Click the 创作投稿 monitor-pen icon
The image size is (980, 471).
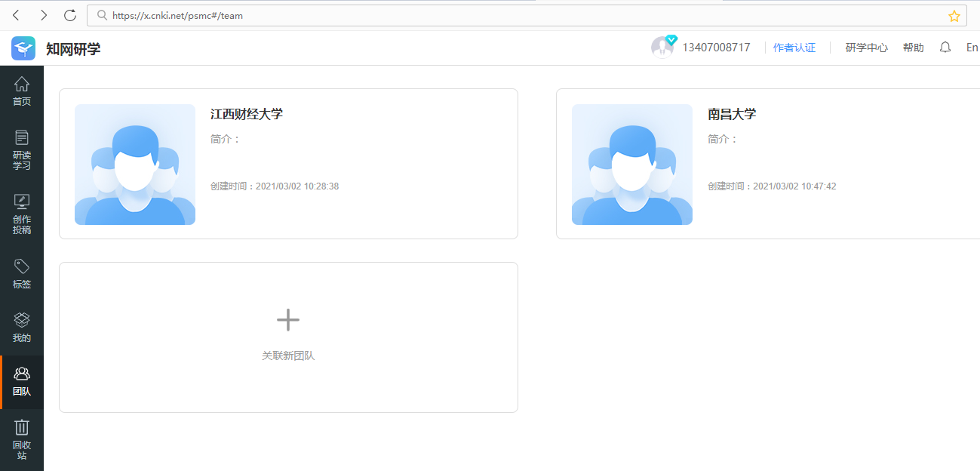pos(22,202)
